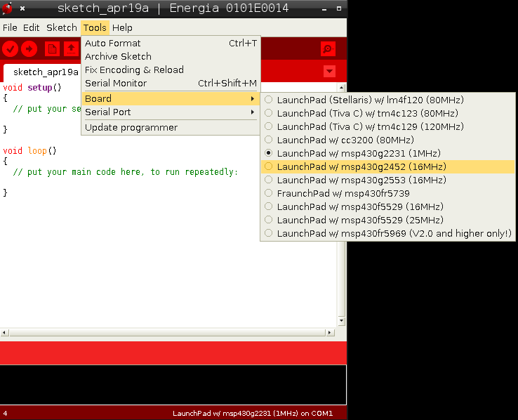Open the File menu
The width and height of the screenshot is (518, 420).
point(10,28)
